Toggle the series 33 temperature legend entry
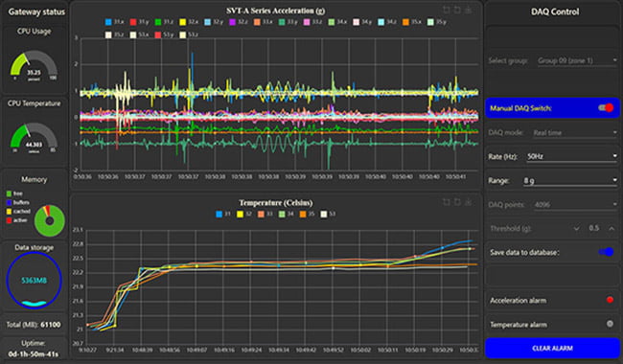 coord(265,214)
